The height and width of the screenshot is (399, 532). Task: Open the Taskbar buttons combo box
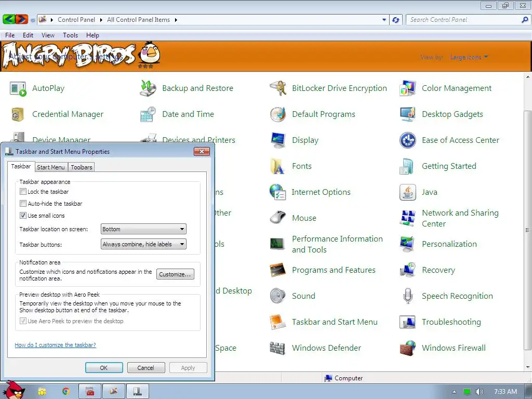point(143,244)
